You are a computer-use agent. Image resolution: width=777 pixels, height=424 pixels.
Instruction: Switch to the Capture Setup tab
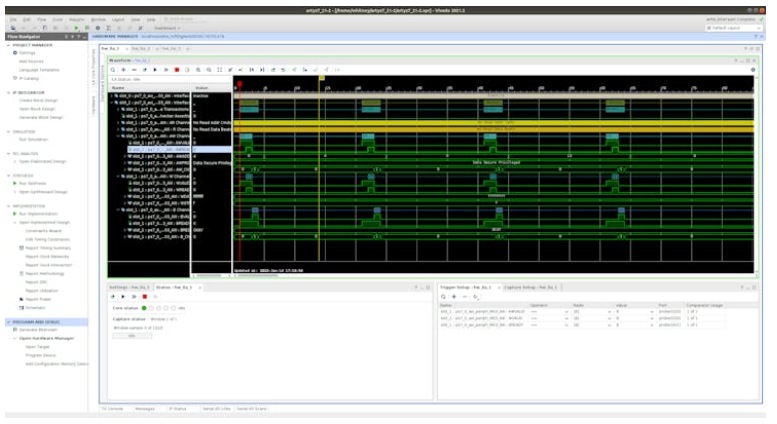point(528,287)
